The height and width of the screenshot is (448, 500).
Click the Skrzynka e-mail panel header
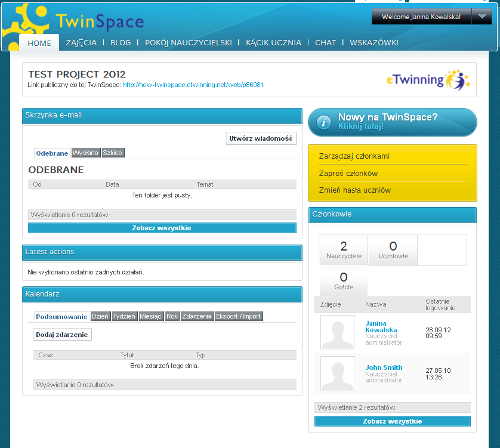[162, 116]
